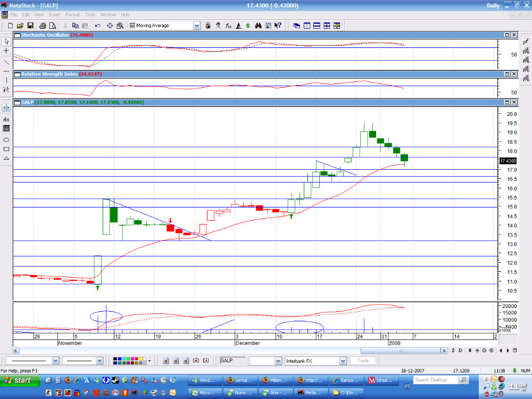
Task: Click the chart horizontal scrollbar thumb
Action: click(x=401, y=351)
